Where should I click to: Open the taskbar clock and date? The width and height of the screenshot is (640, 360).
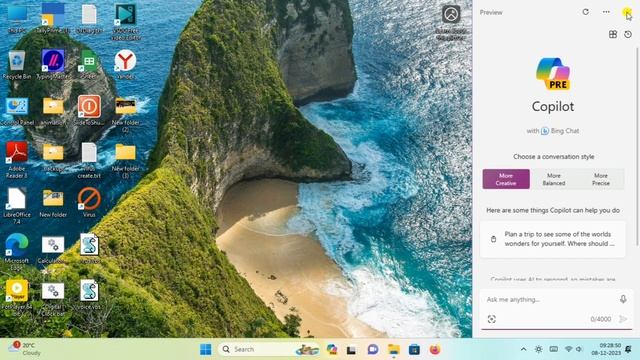point(606,349)
